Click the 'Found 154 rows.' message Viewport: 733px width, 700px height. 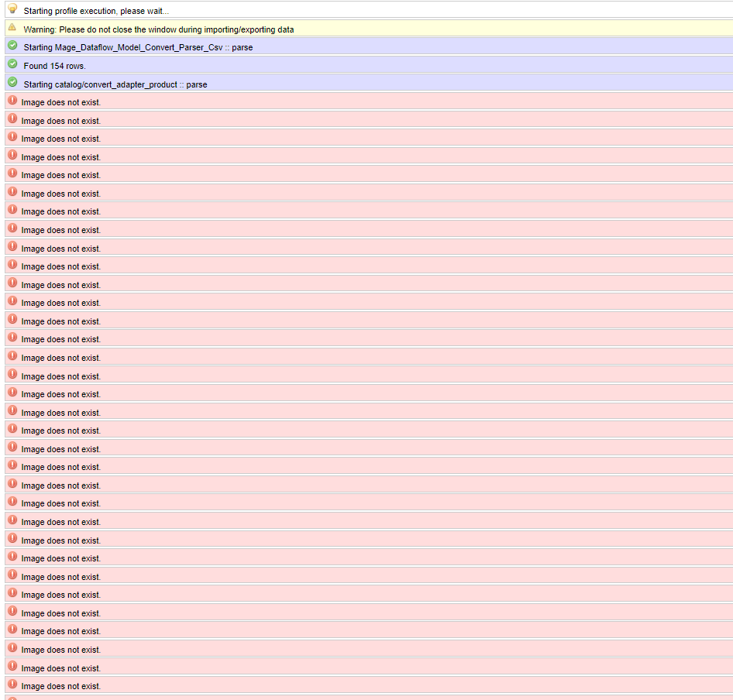pyautogui.click(x=54, y=67)
